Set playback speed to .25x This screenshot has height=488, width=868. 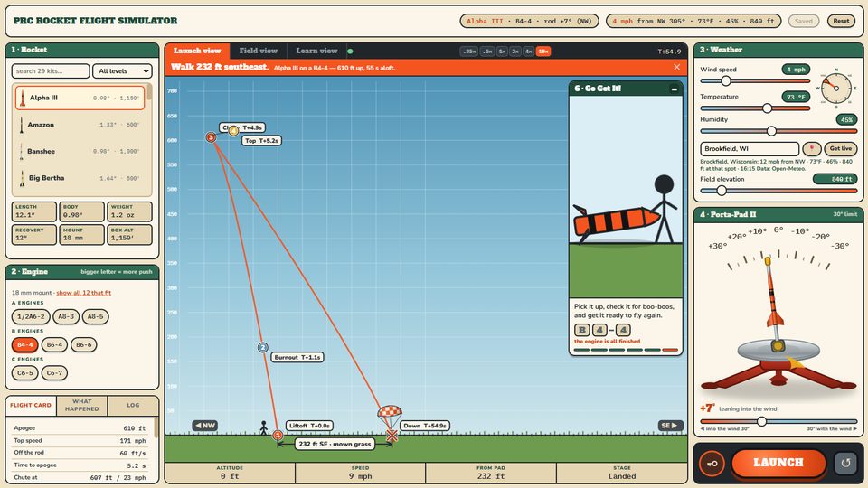point(469,52)
